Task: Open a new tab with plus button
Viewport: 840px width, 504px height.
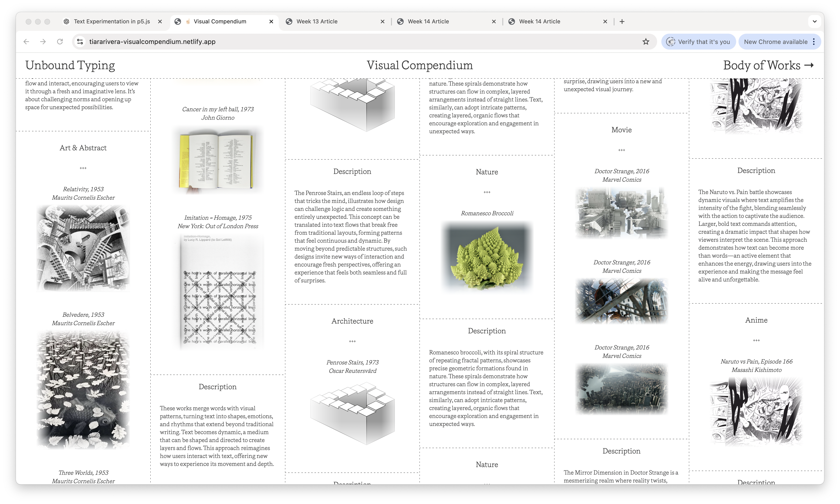Action: [x=622, y=22]
